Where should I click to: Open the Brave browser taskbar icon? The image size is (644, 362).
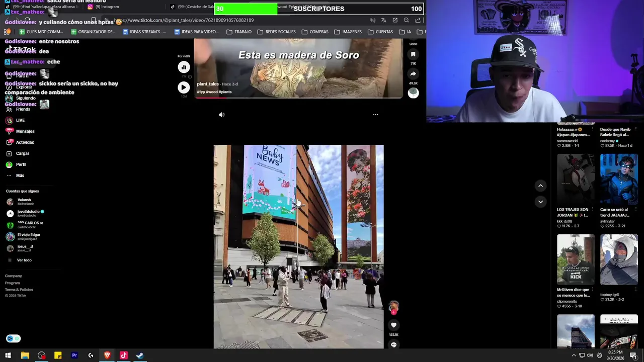pyautogui.click(x=107, y=355)
